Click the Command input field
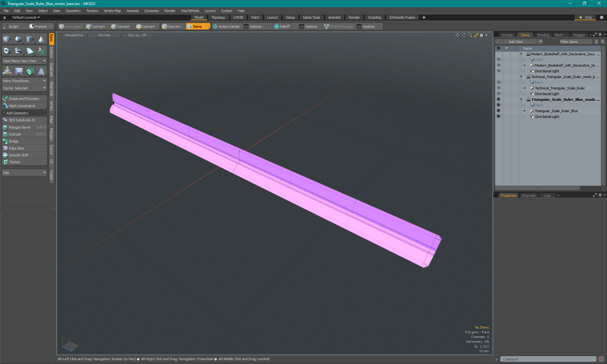The image size is (607, 364). pos(548,359)
